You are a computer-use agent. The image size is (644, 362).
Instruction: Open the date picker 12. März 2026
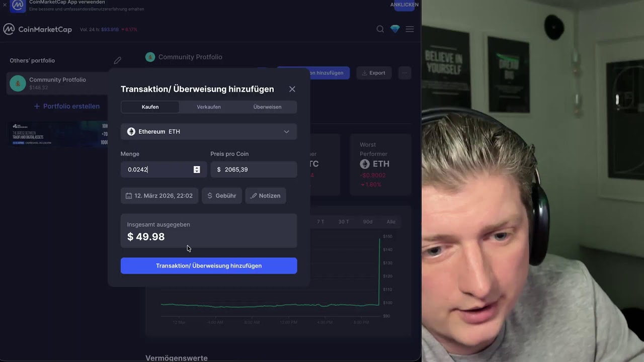pyautogui.click(x=159, y=196)
